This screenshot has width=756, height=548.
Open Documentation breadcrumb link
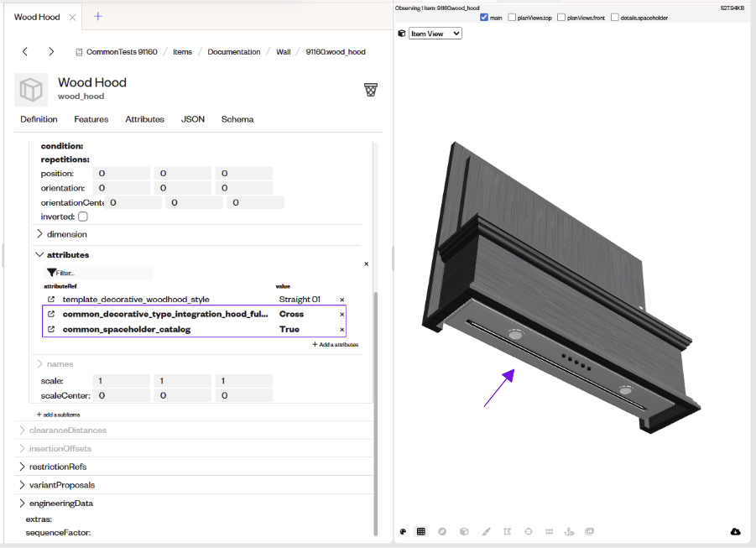(x=234, y=52)
